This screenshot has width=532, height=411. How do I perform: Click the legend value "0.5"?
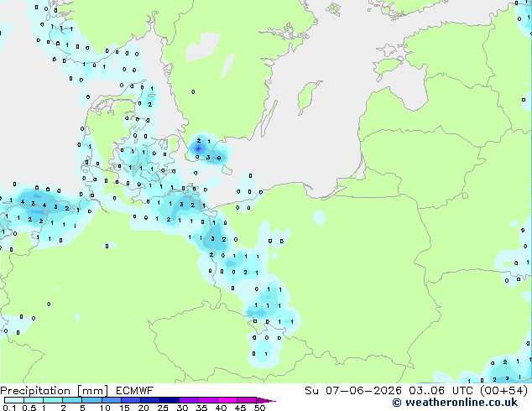[29, 408]
